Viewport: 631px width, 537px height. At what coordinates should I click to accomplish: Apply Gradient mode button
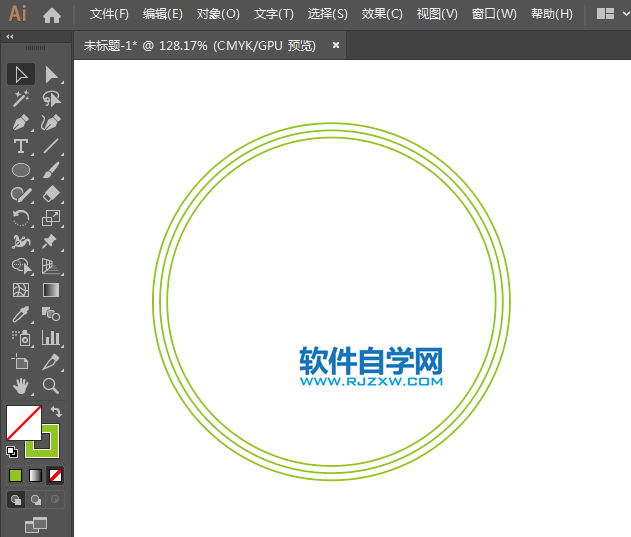pos(35,475)
